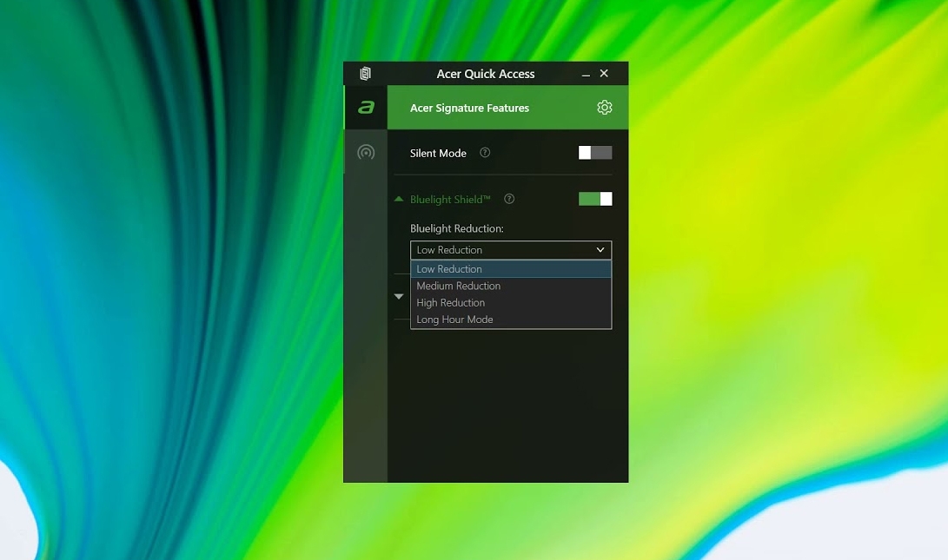948x560 pixels.
Task: Click the Silent Mode label
Action: click(438, 154)
